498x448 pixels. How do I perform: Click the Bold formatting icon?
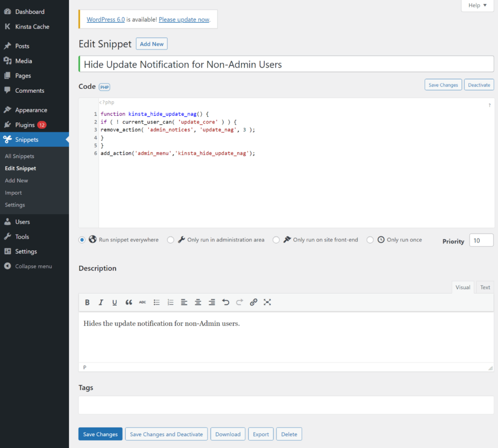click(88, 302)
